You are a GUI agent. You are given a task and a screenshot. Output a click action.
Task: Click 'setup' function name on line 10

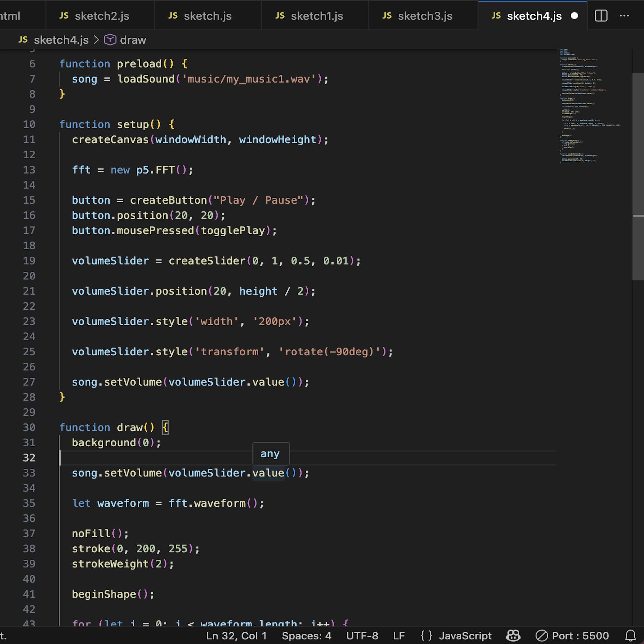pyautogui.click(x=133, y=124)
